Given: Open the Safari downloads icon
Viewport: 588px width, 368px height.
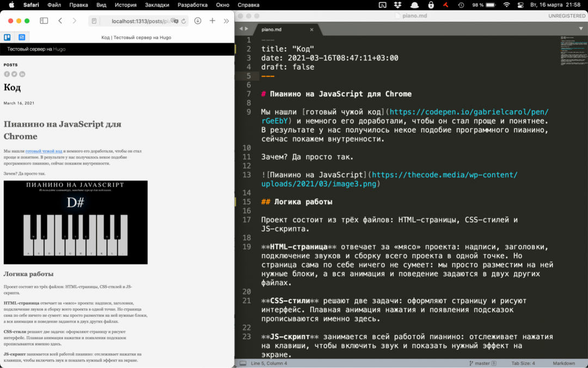Looking at the screenshot, I should (198, 21).
